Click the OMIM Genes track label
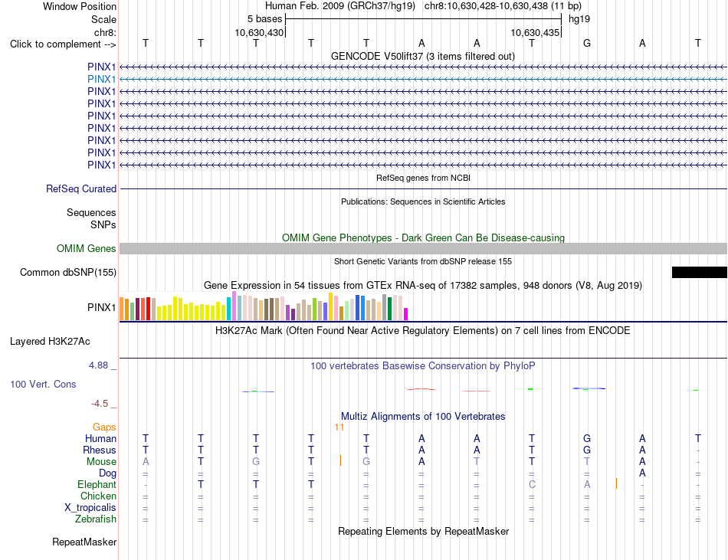728x560 pixels. click(x=86, y=249)
